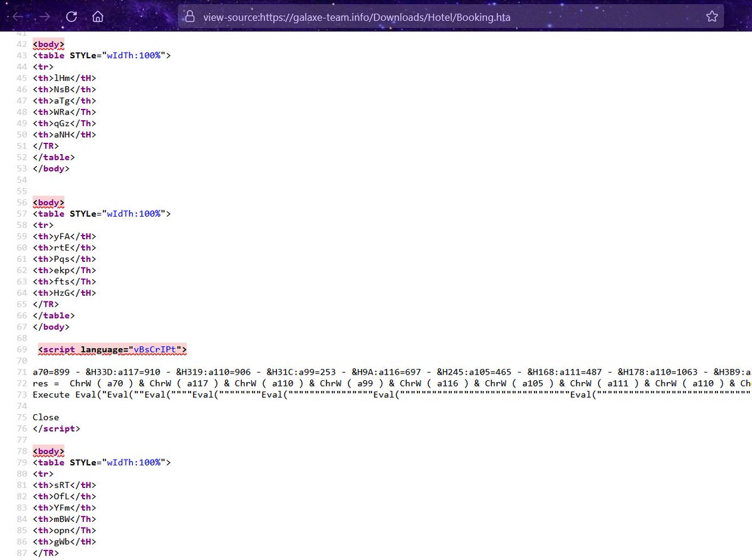Screen dimensions: 752x560
Task: Click the ekp header cell text
Action: 62,270
